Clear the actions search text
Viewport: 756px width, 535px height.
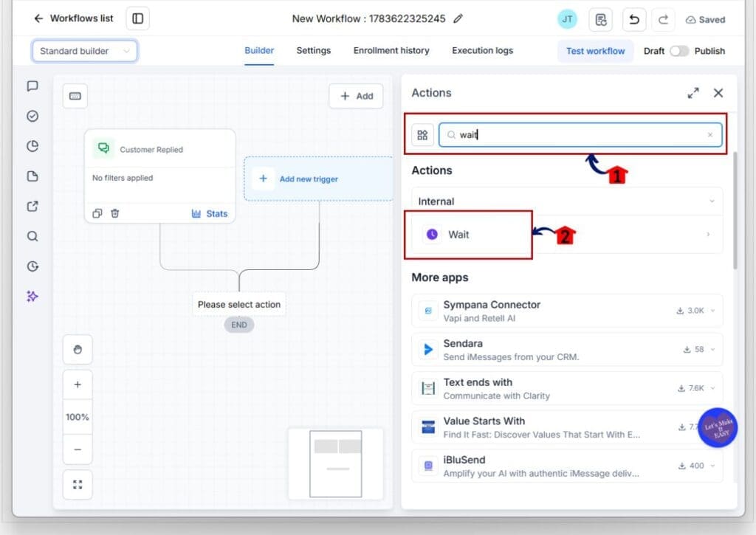click(x=709, y=135)
